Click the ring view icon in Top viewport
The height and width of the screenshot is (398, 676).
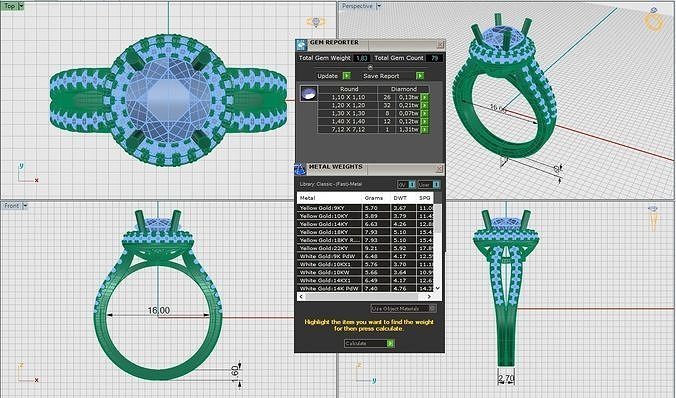(316, 22)
